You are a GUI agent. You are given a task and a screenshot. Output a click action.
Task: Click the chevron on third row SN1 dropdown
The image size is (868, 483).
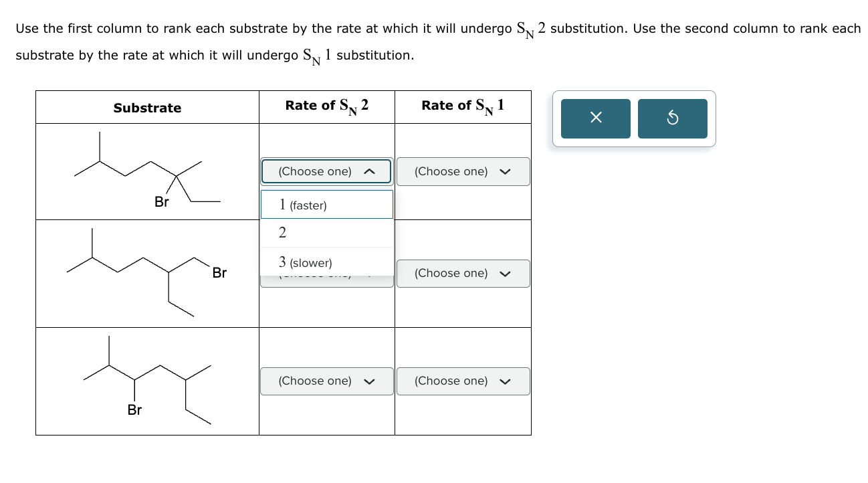point(506,381)
